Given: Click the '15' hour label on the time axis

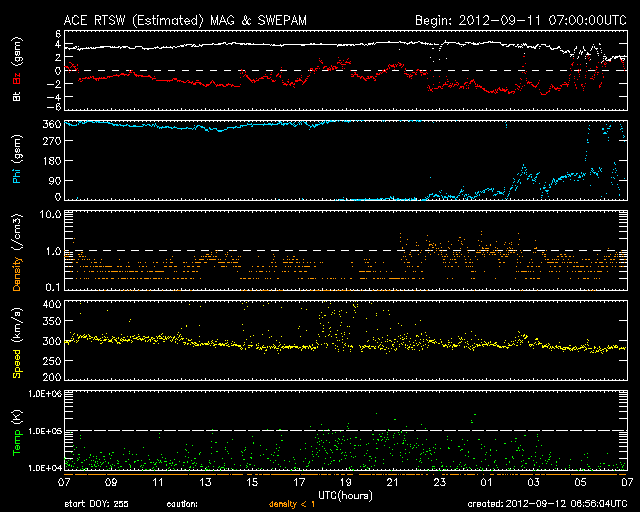Looking at the screenshot, I should pos(252,483).
